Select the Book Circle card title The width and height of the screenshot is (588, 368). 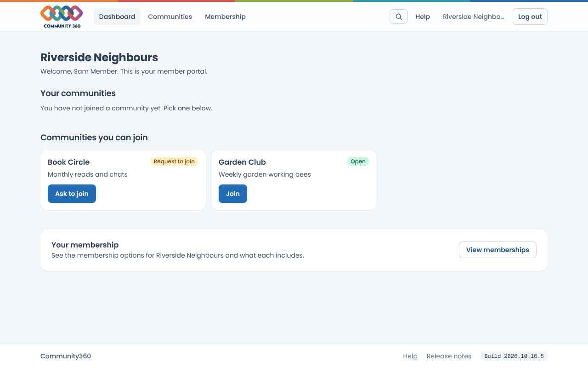pyautogui.click(x=68, y=162)
